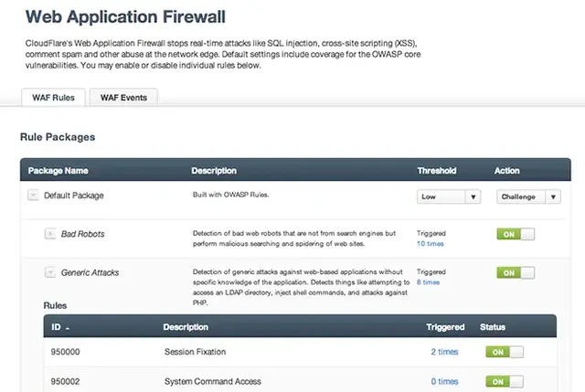Screen dimensions: 585x392
Task: View Session Fixation '2 times' trigger link
Action: [x=444, y=352]
